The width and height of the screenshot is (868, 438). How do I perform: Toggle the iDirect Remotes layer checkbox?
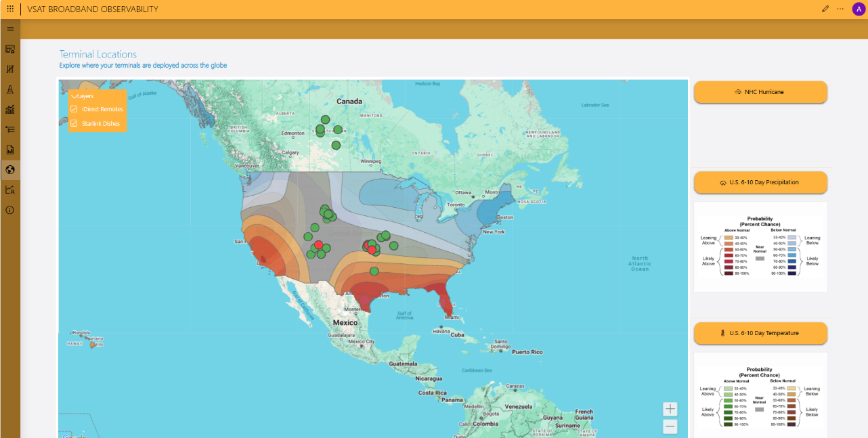pyautogui.click(x=74, y=109)
